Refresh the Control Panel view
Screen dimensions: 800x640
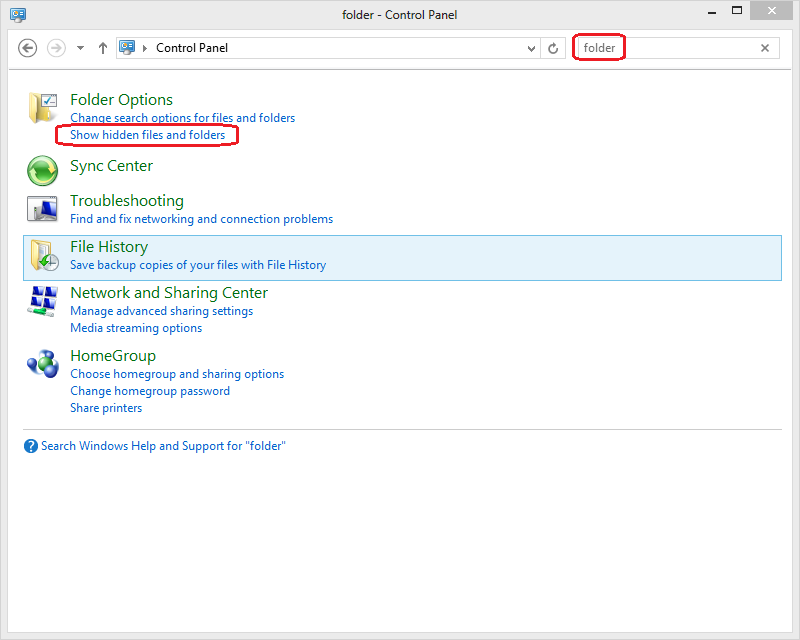pos(553,48)
